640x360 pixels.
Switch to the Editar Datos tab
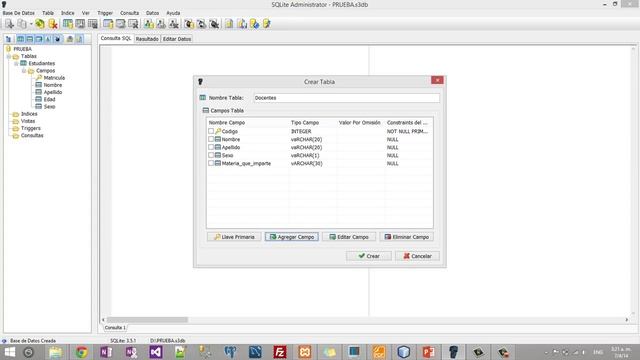(x=177, y=39)
